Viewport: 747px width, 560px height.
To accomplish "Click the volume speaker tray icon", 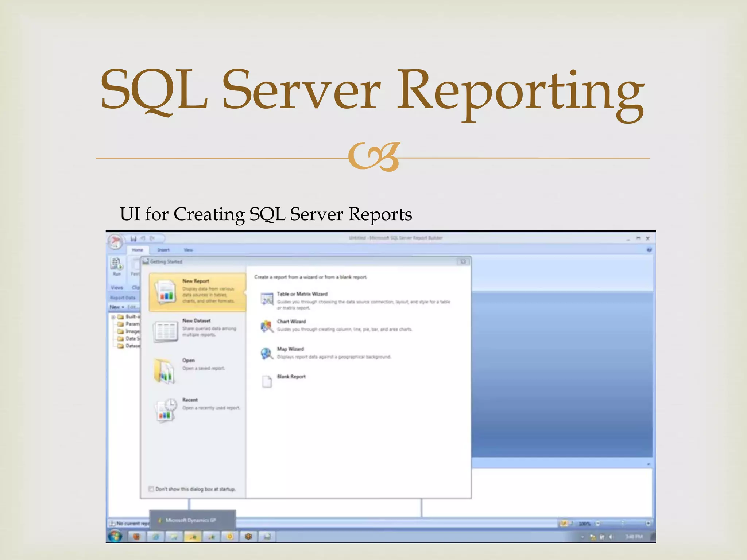I will (x=610, y=537).
